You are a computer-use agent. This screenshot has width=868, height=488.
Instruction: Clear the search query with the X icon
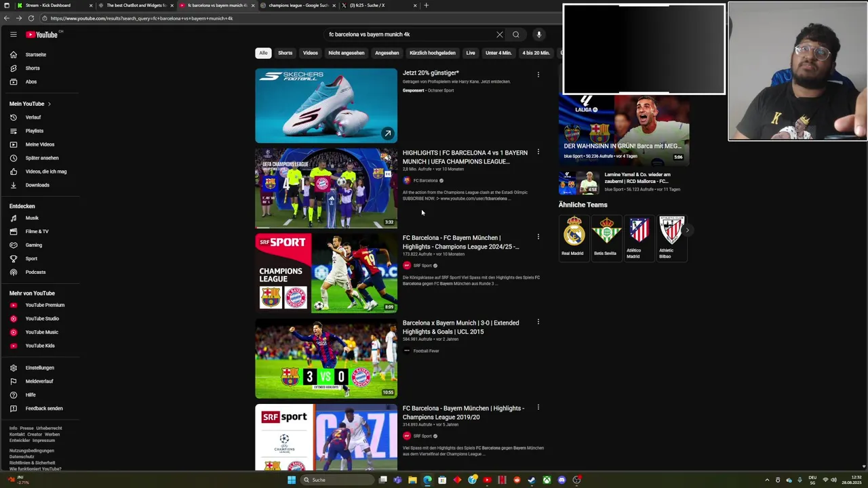coord(500,35)
